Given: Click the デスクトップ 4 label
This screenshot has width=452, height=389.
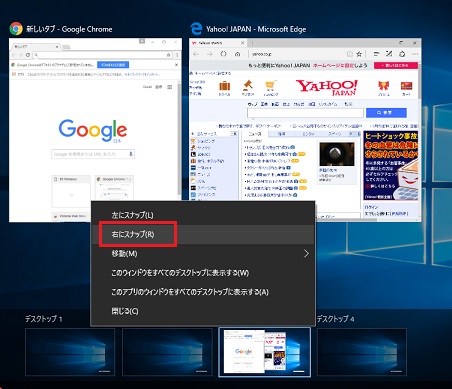Looking at the screenshot, I should tap(335, 319).
